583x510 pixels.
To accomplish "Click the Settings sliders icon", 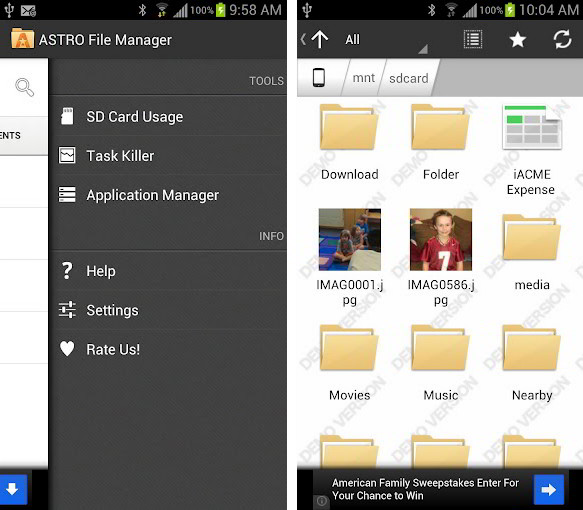I will [67, 310].
